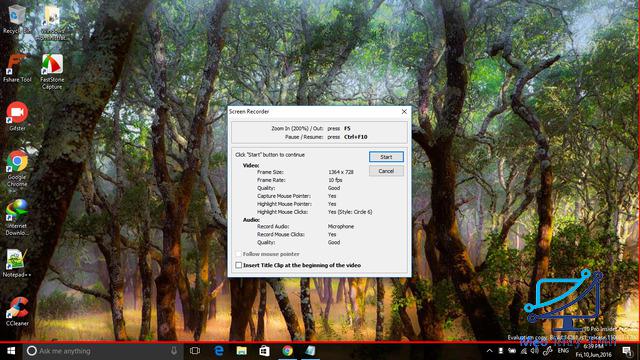
Task: Click the Screen Recorder title bar text
Action: 249,111
